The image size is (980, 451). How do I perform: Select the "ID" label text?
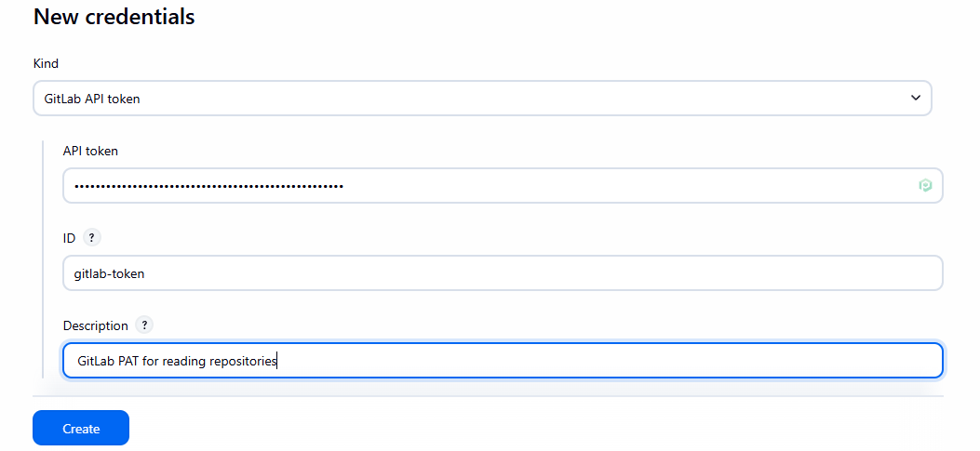click(69, 238)
